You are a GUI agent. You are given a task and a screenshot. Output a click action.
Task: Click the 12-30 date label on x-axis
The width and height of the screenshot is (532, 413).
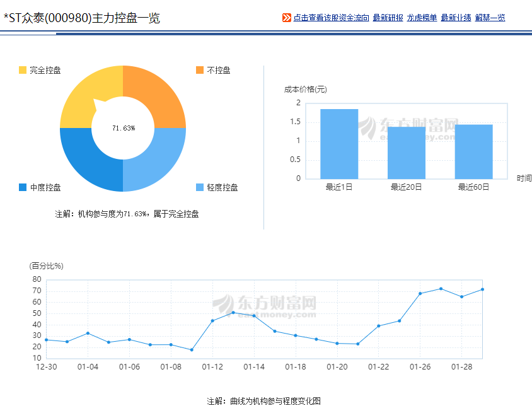(x=47, y=367)
